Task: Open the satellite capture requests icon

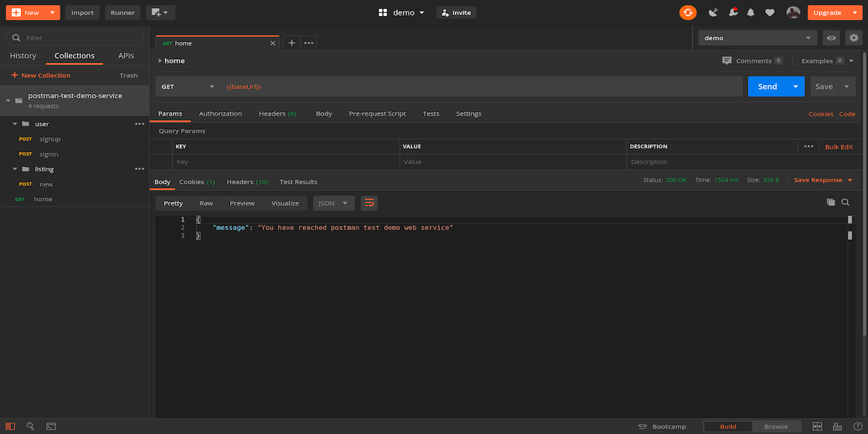Action: [x=713, y=12]
